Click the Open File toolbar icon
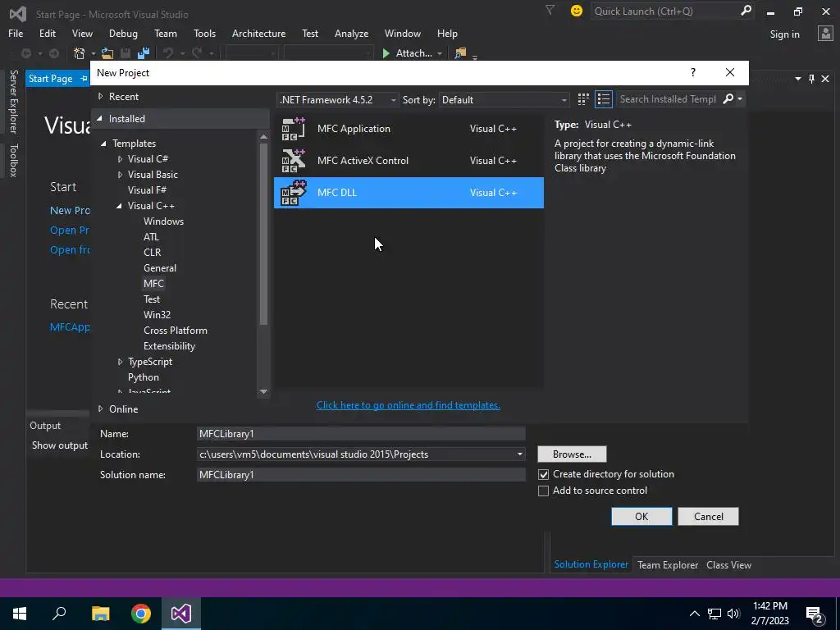The height and width of the screenshot is (630, 840). point(107,53)
